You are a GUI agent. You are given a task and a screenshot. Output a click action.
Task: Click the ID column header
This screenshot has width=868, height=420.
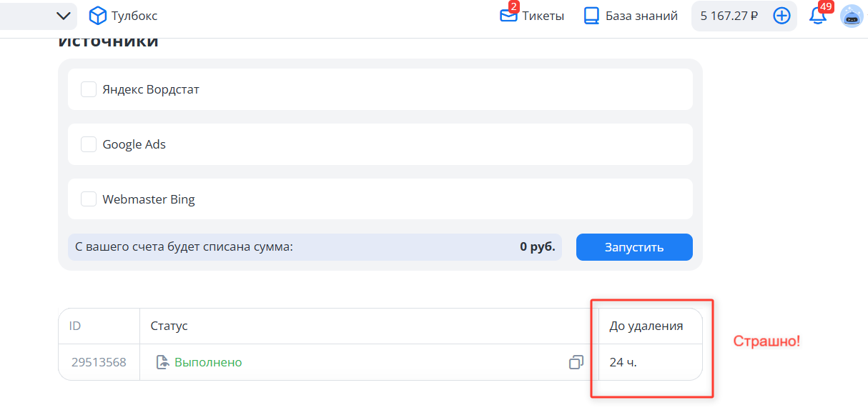[75, 326]
